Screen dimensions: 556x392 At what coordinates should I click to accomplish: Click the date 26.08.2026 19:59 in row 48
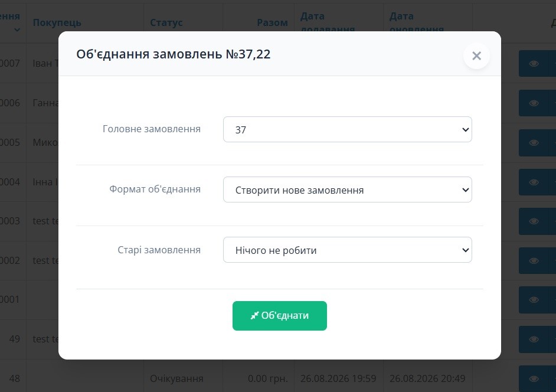pyautogui.click(x=338, y=378)
